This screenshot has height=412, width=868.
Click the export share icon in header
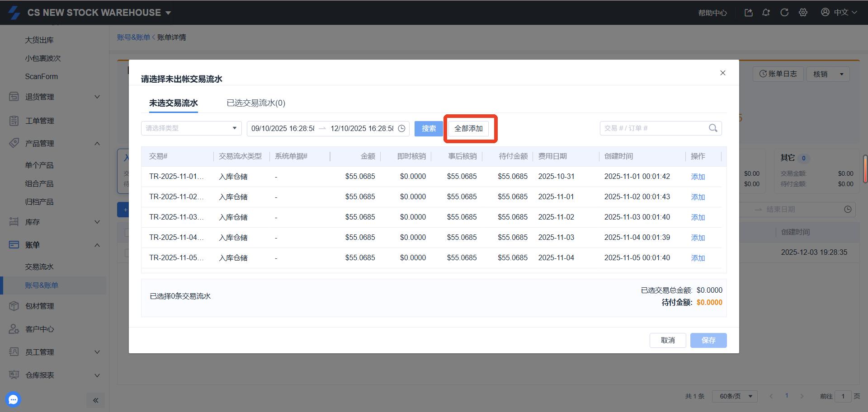749,13
